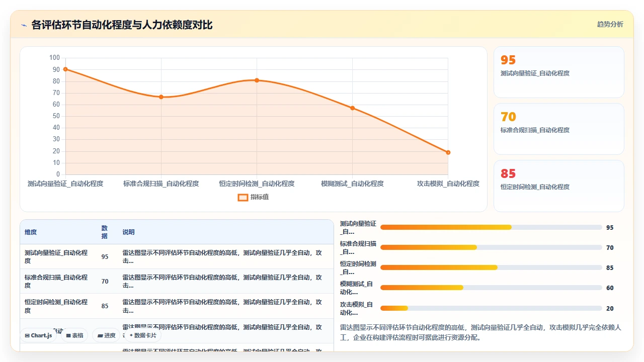Image resolution: width=644 pixels, height=362 pixels.
Task: Click the x-axis label 模糊测试_自动化程度
Action: pos(352,184)
